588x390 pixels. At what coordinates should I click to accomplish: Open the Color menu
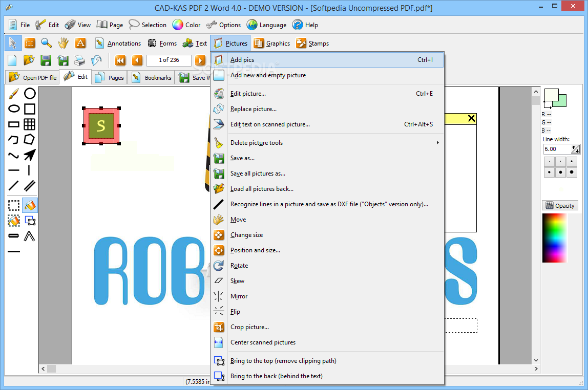[186, 25]
